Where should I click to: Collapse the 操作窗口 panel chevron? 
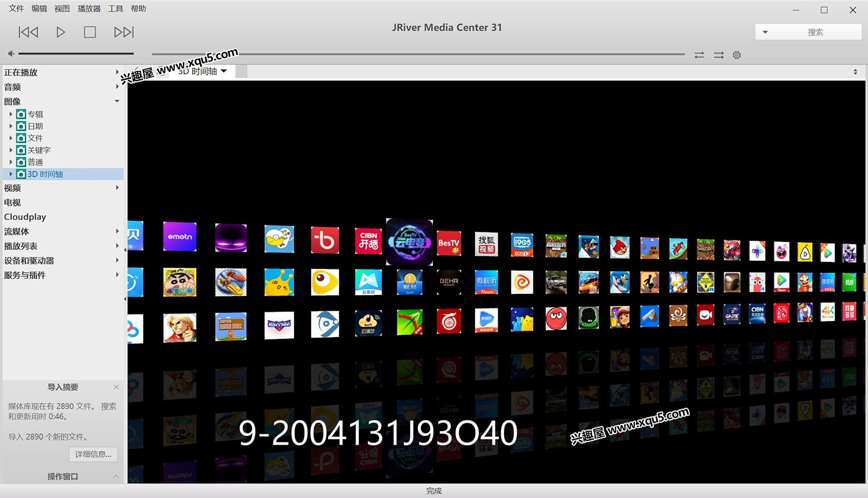pyautogui.click(x=116, y=477)
